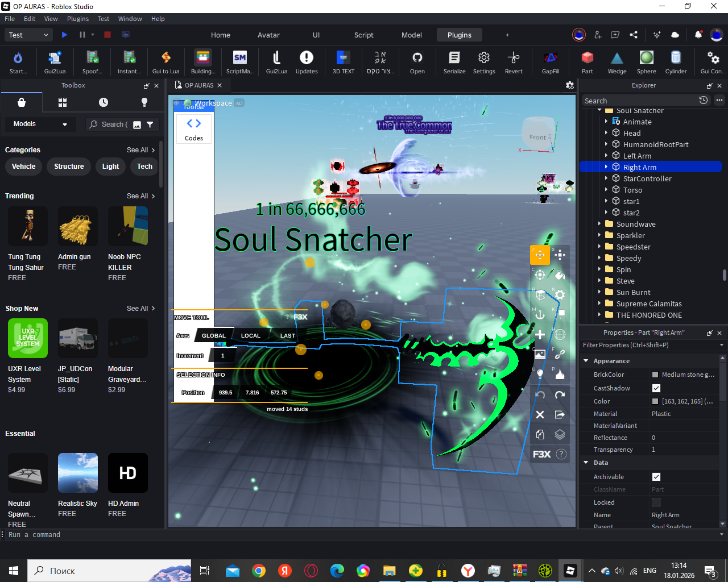This screenshot has width=728, height=582.
Task: Select the F3X Move tool icon
Action: (540, 255)
